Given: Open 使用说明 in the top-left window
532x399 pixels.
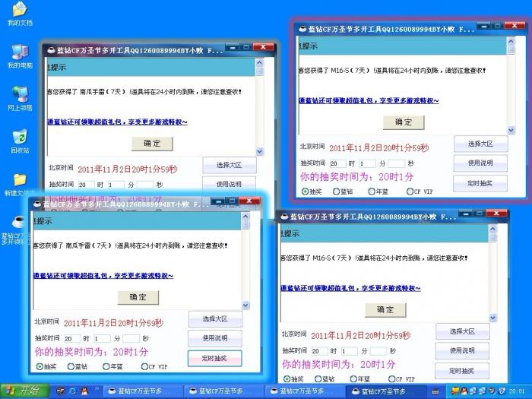Looking at the screenshot, I should [230, 184].
